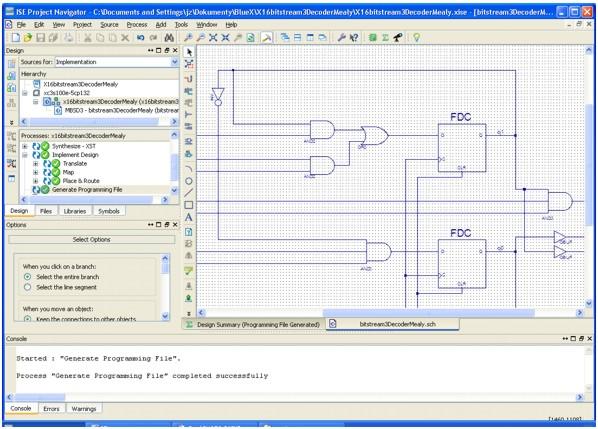Choose 'Select the line segment' option
This screenshot has width=598, height=429.
[x=27, y=287]
